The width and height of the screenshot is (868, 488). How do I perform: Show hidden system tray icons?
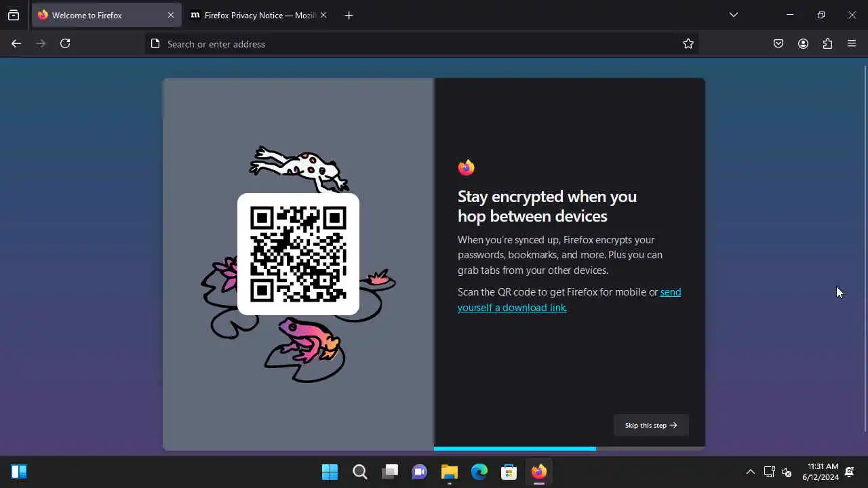750,472
